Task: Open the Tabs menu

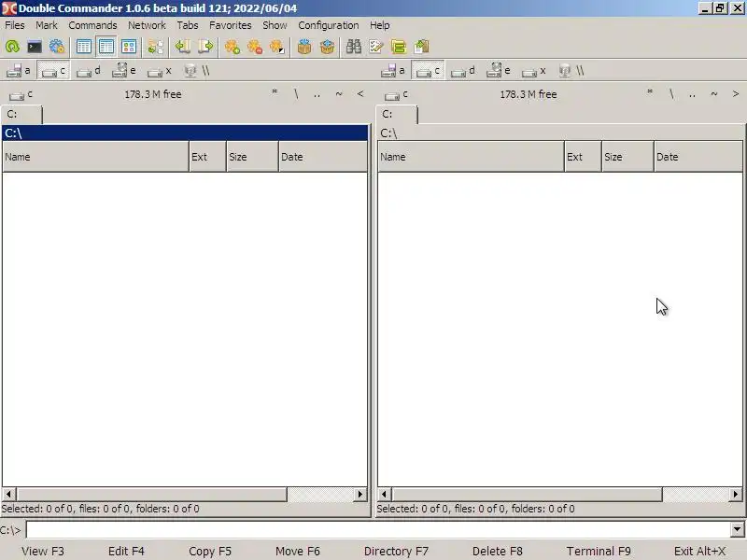Action: click(x=188, y=25)
